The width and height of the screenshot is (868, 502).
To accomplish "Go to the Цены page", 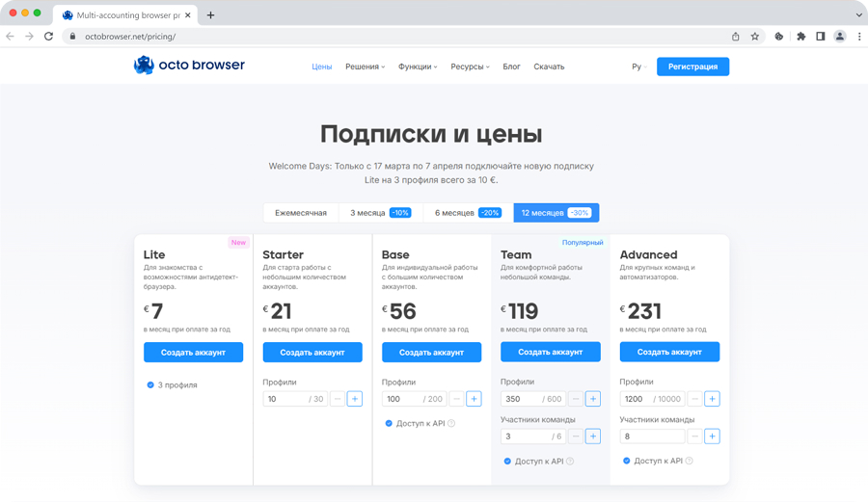I will pyautogui.click(x=321, y=66).
